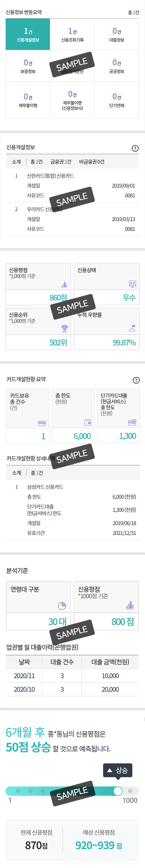Viewport: 145px width, 868px height.
Task: Click trophy icon in 신용순위 card
Action: tap(64, 328)
